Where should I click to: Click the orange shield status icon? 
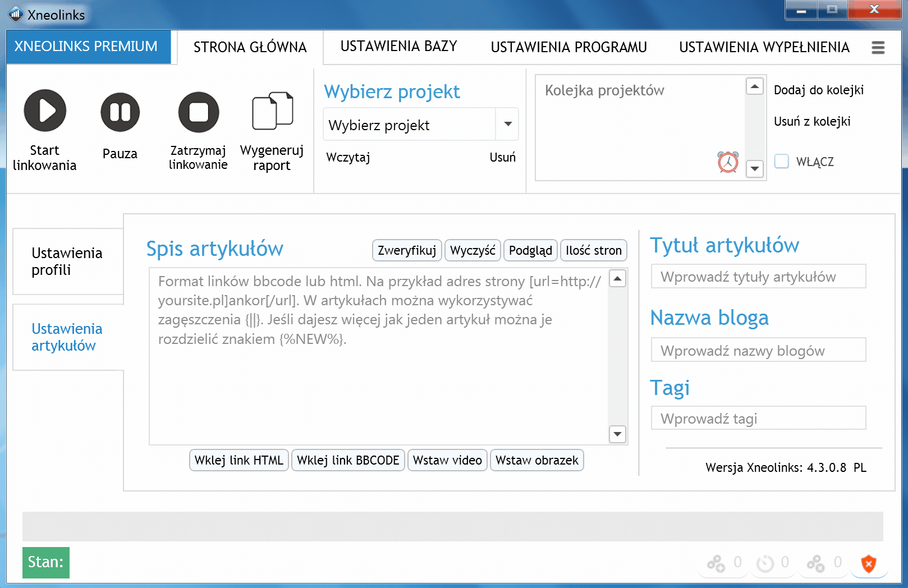869,563
